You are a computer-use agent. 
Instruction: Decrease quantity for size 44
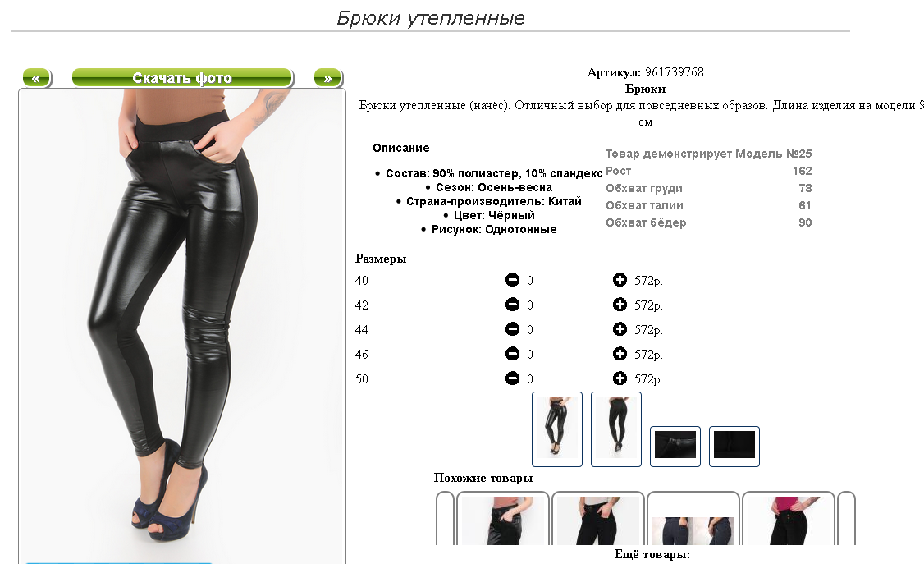point(512,329)
